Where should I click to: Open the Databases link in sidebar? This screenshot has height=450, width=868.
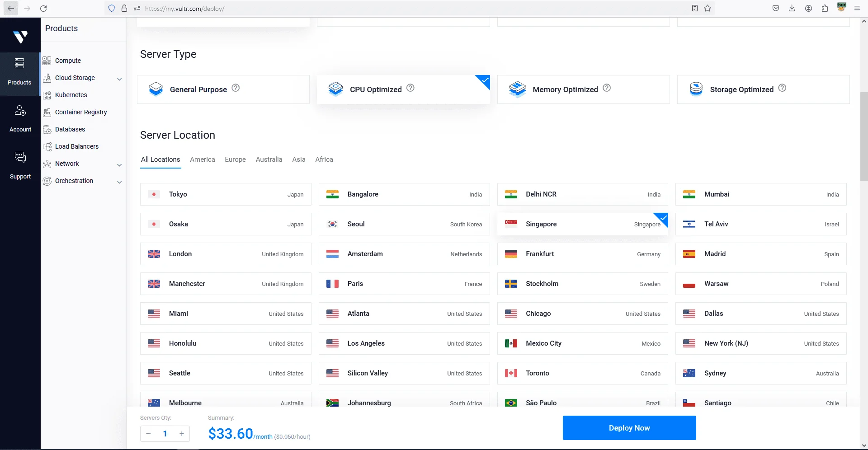(70, 129)
